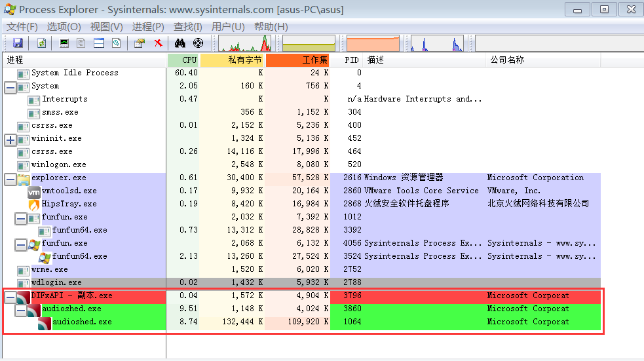Screen dimensions: 644x361
Task: Click the wdlogin.exe process icon
Action: pos(24,284)
